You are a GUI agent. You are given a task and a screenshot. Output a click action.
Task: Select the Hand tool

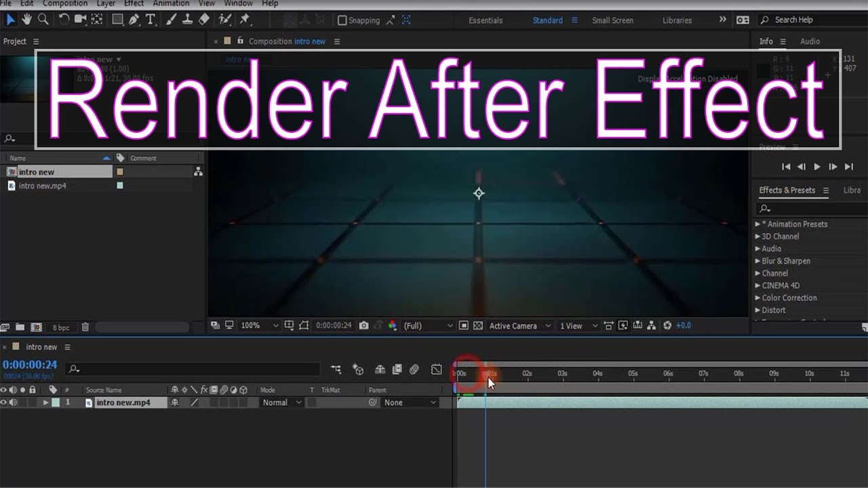point(27,20)
